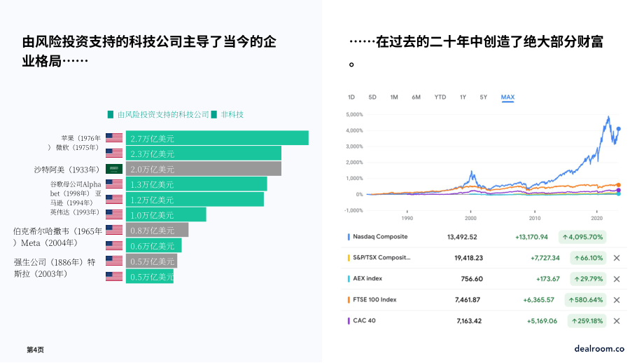Click the blue Nasdaq Composite color marker

[349, 237]
